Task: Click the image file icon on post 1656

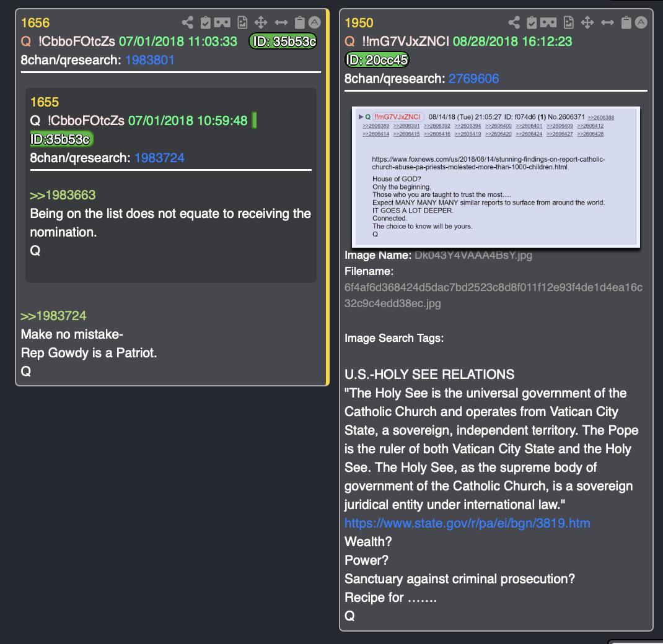Action: [242, 22]
